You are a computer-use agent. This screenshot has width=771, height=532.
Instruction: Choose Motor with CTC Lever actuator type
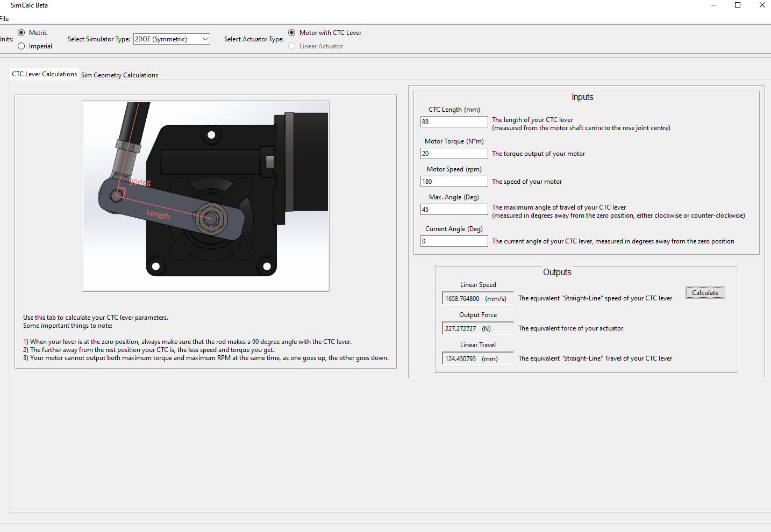pyautogui.click(x=292, y=33)
